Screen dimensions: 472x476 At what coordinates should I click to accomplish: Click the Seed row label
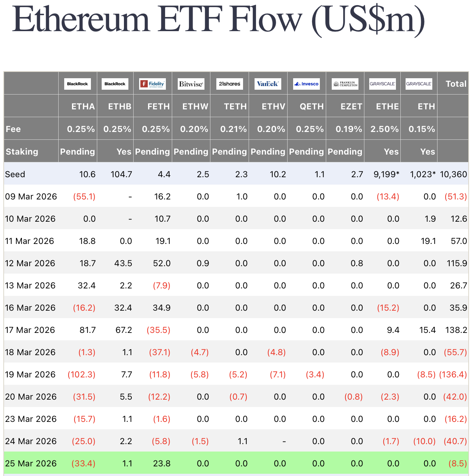pos(15,174)
